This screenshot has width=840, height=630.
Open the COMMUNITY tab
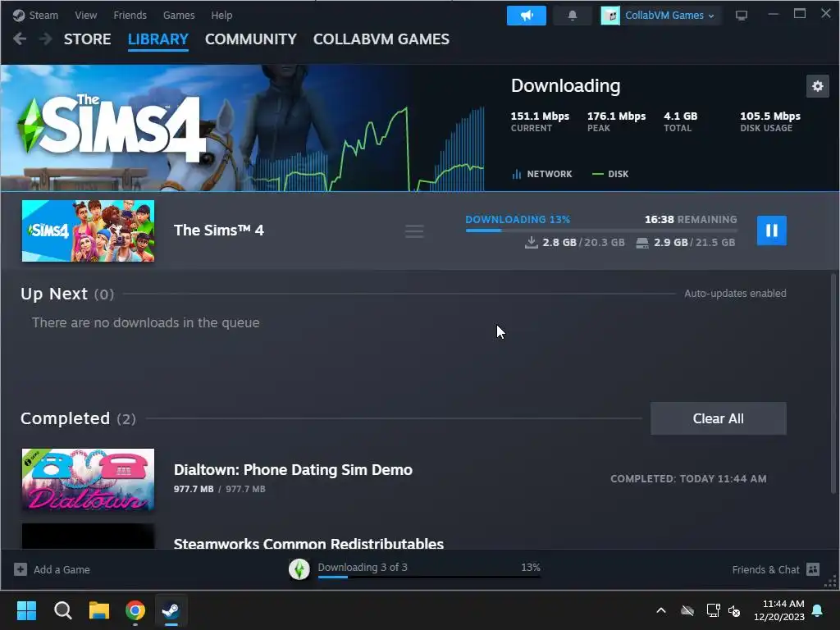pos(251,39)
